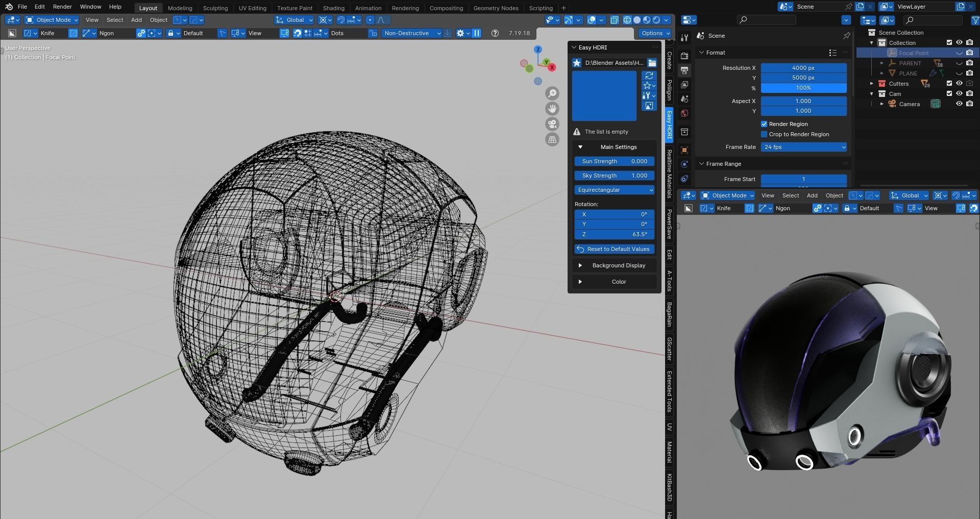Image resolution: width=980 pixels, height=519 pixels.
Task: Click the pause icon in the tool bar
Action: click(x=476, y=33)
